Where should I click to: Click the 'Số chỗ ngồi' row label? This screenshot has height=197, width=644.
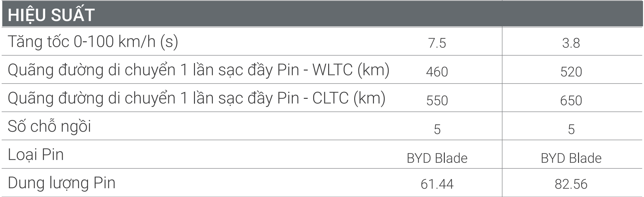pos(49,126)
